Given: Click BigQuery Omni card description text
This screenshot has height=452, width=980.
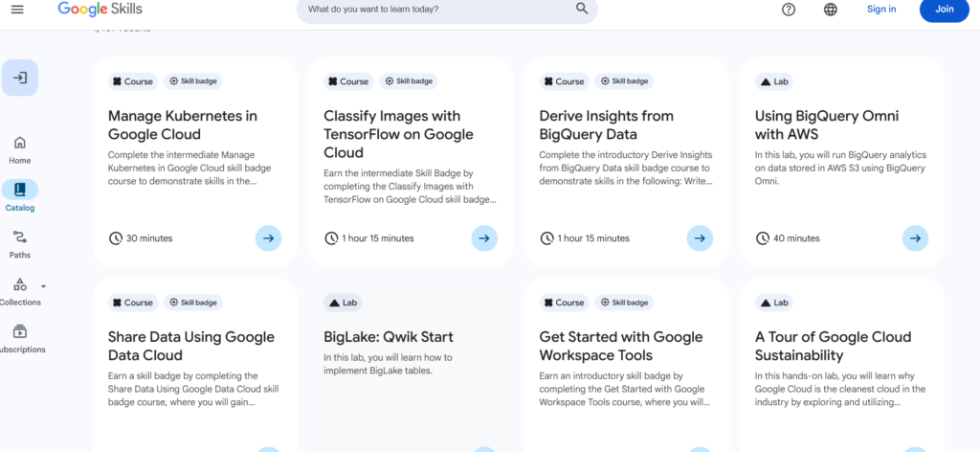Looking at the screenshot, I should 840,168.
